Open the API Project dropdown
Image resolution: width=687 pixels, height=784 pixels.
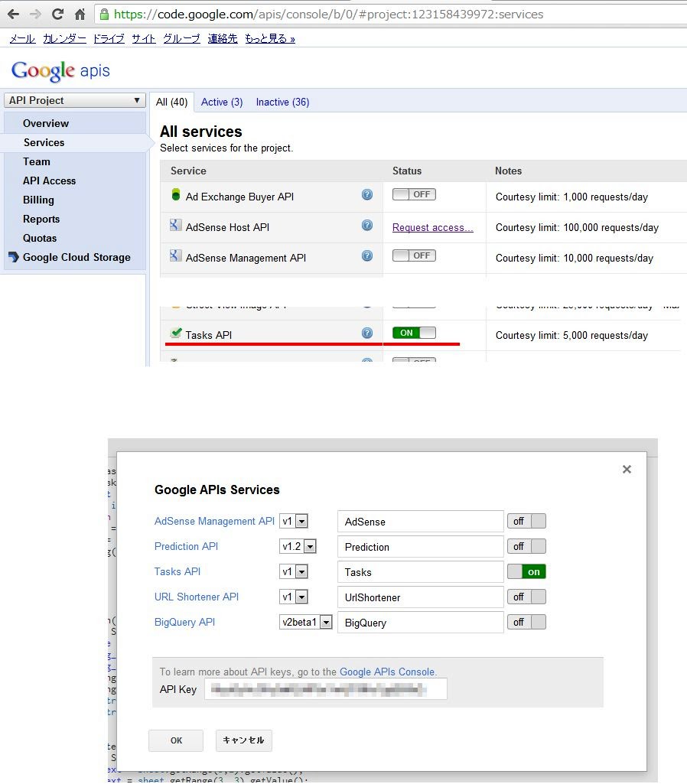pos(74,100)
